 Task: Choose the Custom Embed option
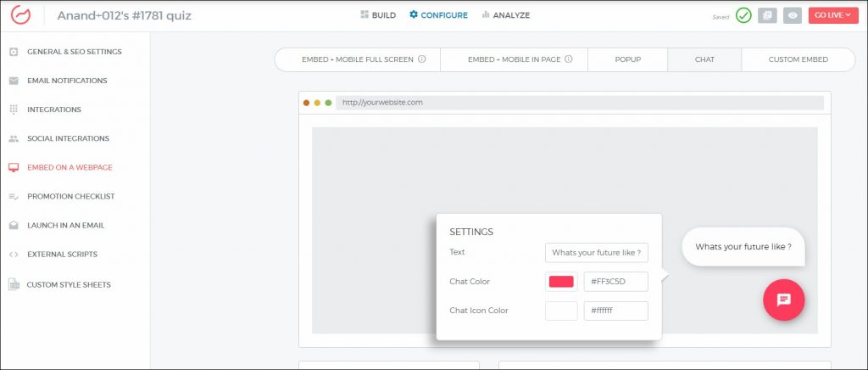[x=798, y=59]
